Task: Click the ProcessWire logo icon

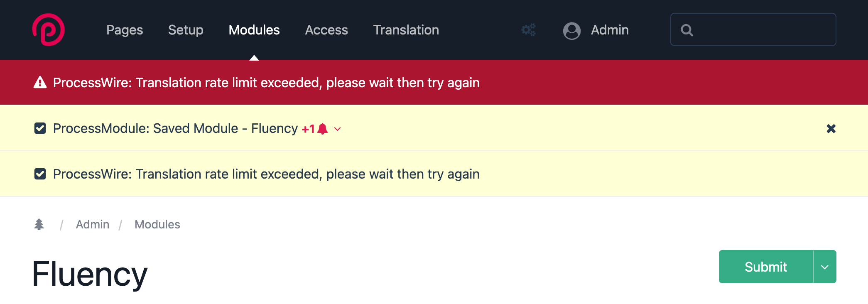Action: [49, 29]
